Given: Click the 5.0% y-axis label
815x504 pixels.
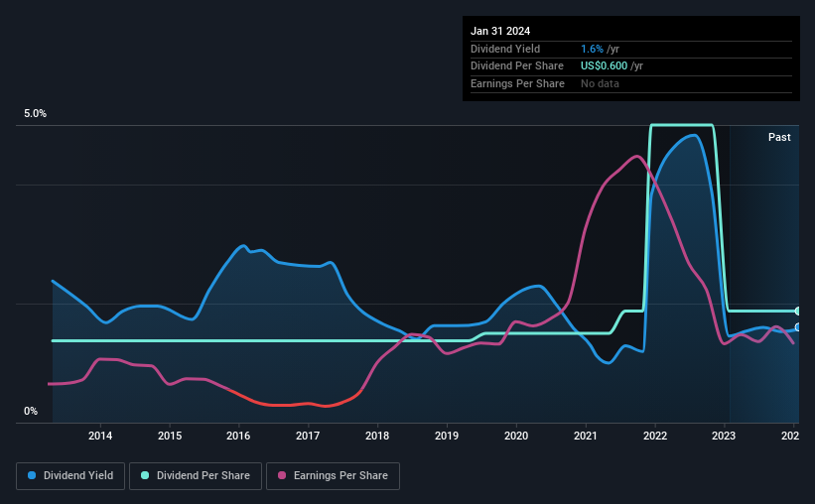Looking at the screenshot, I should click(x=35, y=114).
